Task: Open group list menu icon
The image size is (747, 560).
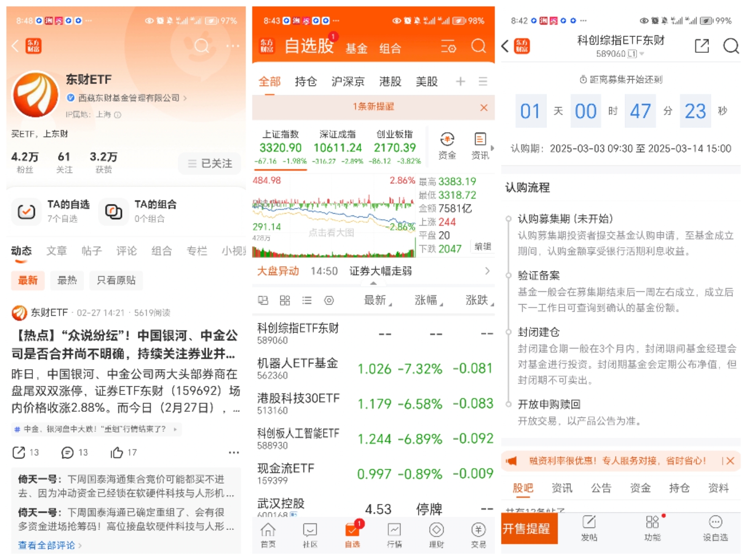Action: tap(483, 82)
